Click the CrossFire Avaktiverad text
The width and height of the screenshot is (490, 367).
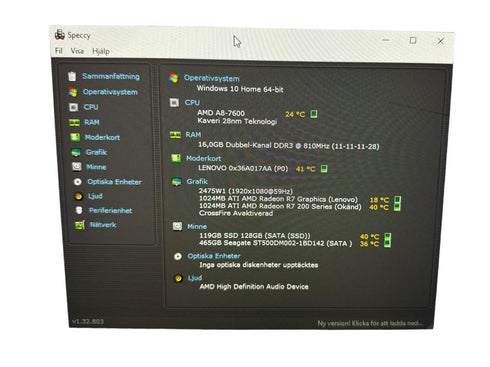pyautogui.click(x=236, y=213)
